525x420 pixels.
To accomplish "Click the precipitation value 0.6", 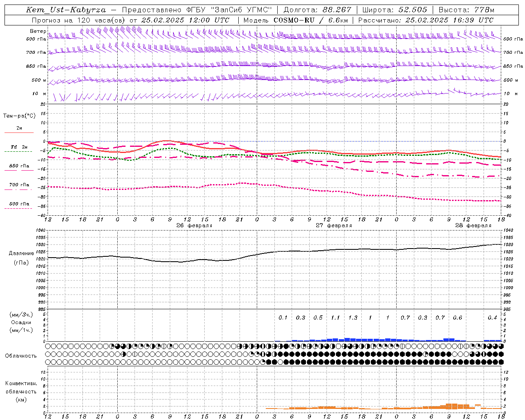I will click(457, 317).
